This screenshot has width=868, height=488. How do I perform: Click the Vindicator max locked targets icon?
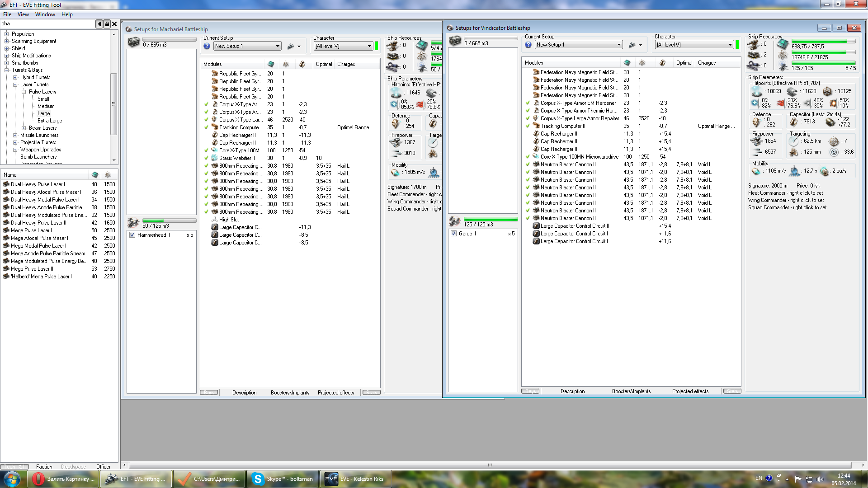point(834,141)
